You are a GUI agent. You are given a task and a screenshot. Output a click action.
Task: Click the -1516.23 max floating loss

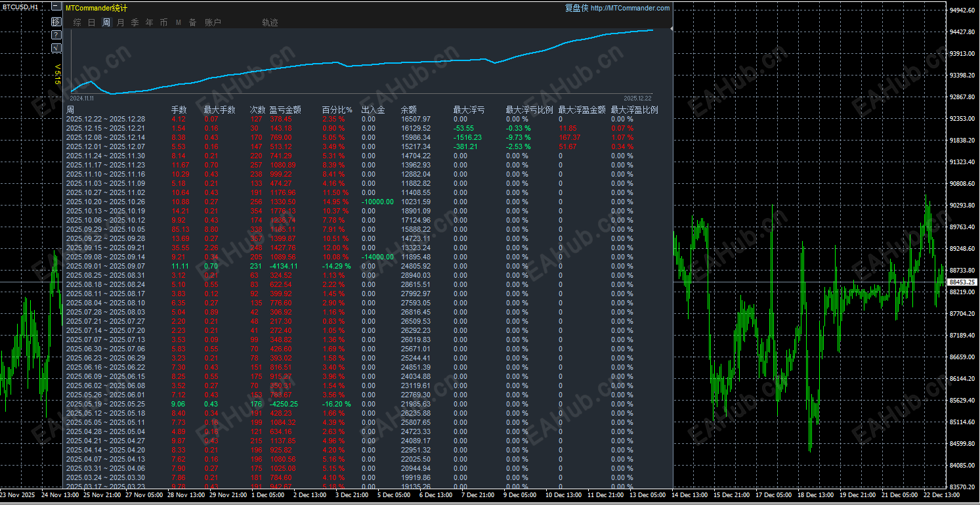pos(467,137)
